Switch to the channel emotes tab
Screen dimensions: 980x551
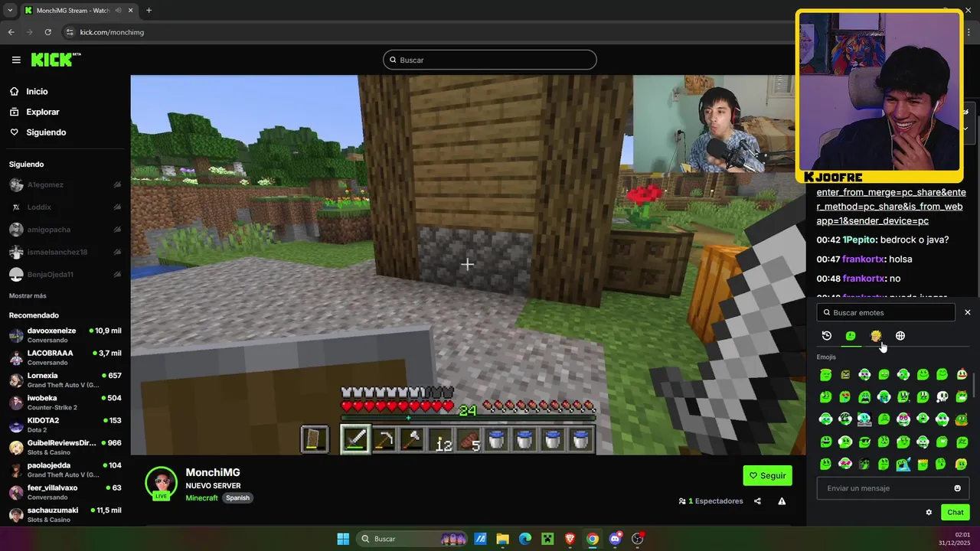click(876, 336)
